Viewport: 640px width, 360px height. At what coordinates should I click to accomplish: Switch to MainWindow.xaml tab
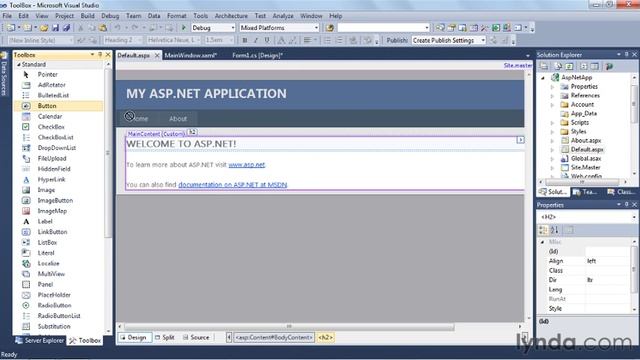point(190,55)
